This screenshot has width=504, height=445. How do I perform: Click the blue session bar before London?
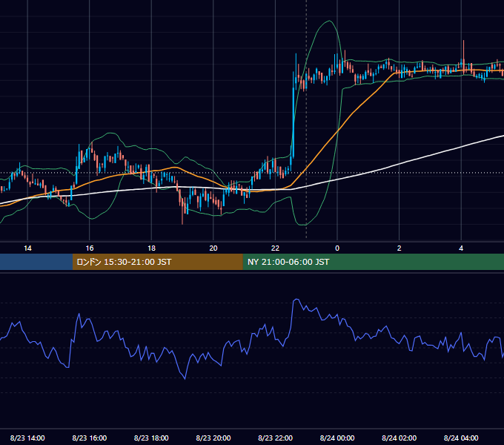(36, 262)
